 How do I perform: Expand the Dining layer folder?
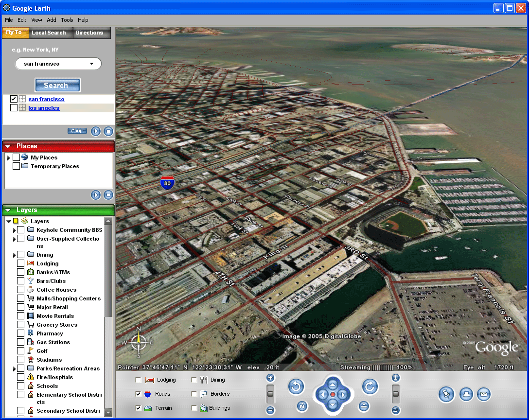14,255
